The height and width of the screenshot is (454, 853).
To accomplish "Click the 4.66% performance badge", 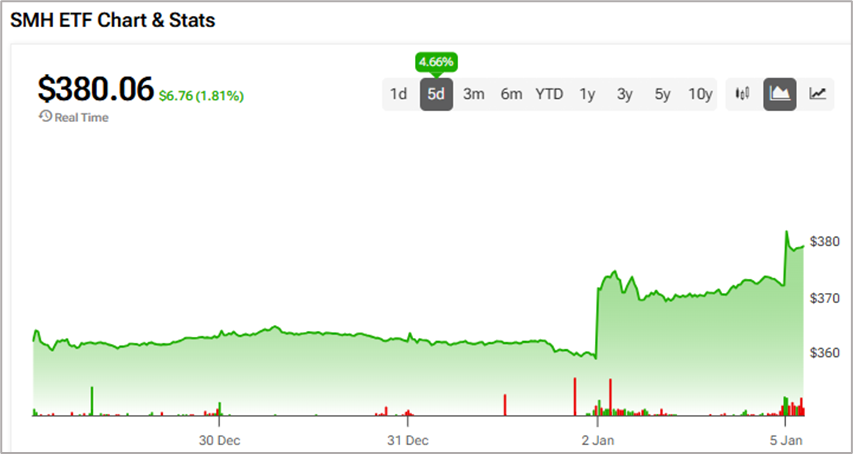I will [x=436, y=62].
